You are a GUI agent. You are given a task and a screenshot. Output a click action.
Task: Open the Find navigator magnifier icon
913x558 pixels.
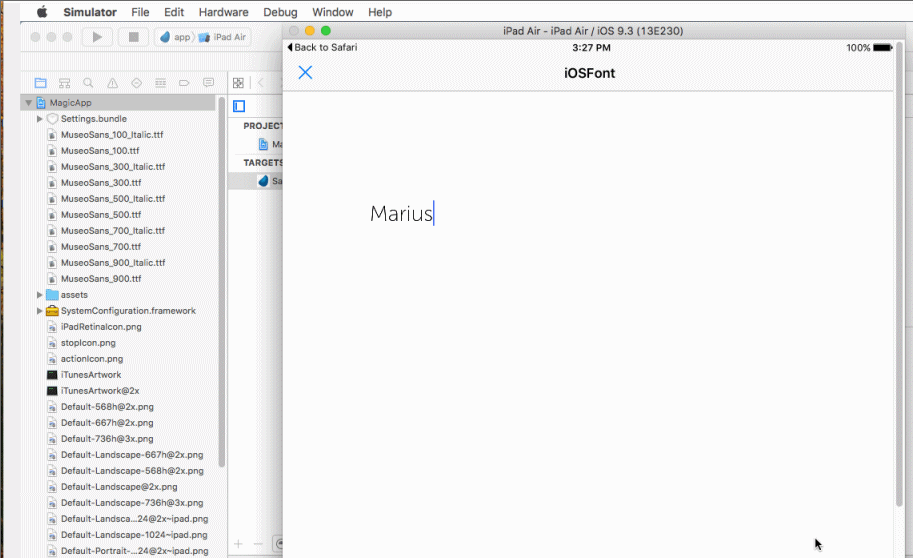89,82
